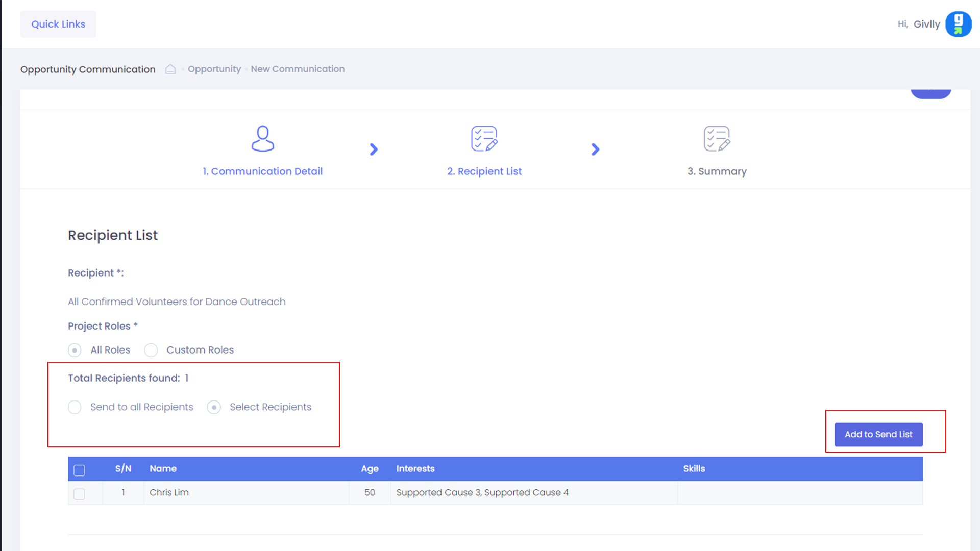The height and width of the screenshot is (551, 980).
Task: Open the Opportunity breadcrumb link
Action: tap(214, 69)
